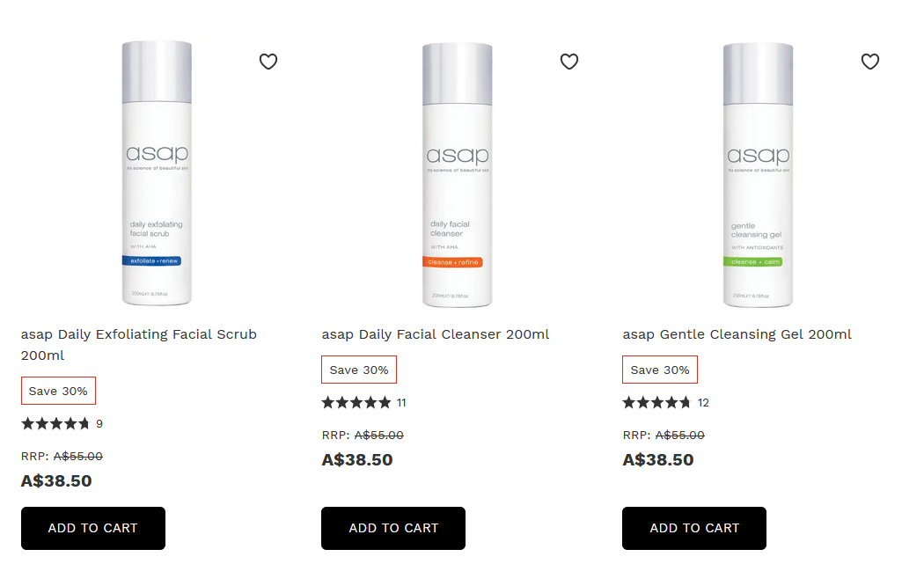Open asap Gentle Cleansing Gel bottle image

[758, 174]
